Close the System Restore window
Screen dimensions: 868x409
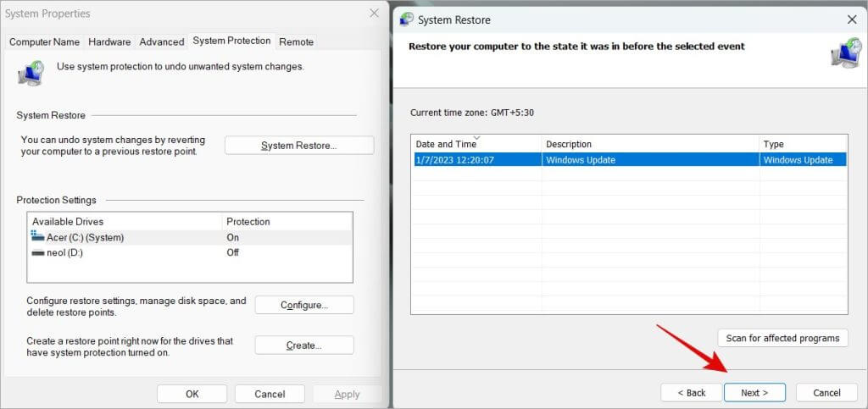click(x=851, y=19)
